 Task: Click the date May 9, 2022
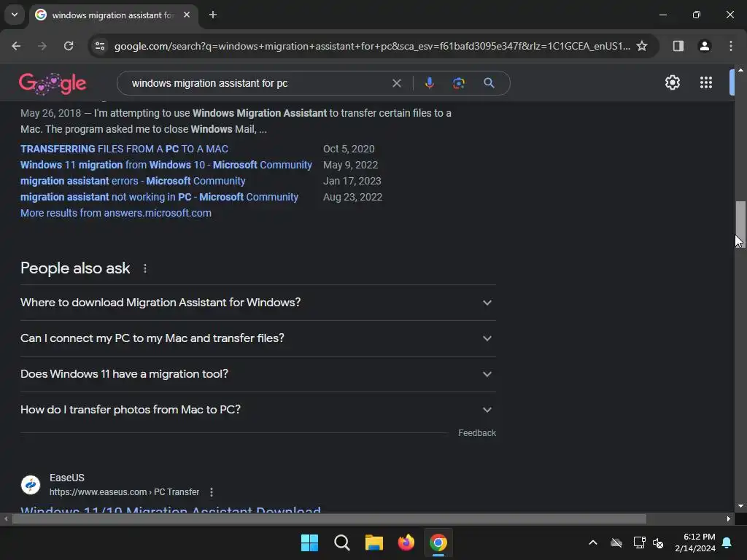[351, 165]
